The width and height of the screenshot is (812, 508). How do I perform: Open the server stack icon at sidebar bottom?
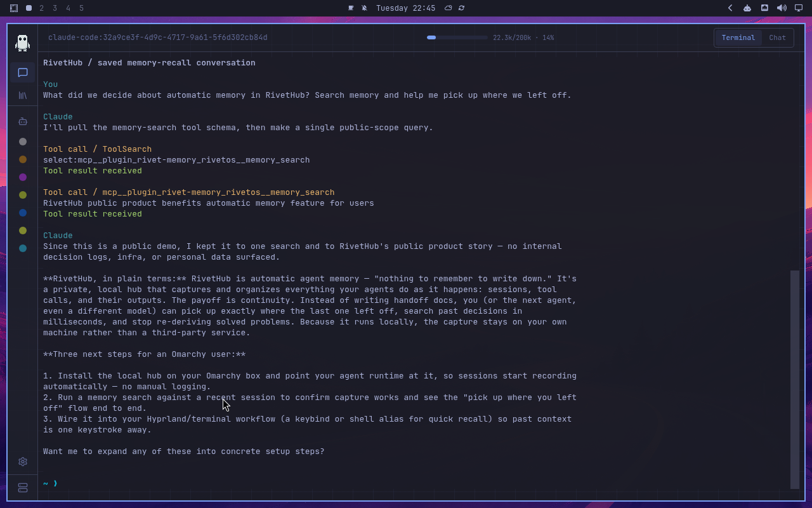click(x=23, y=488)
